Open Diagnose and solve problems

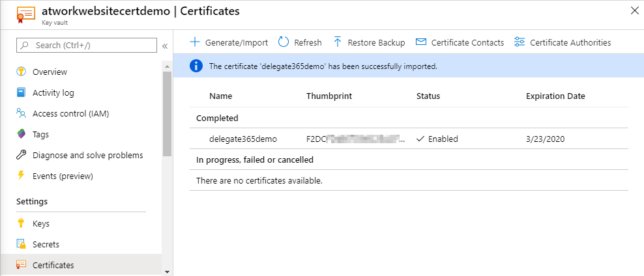(x=87, y=155)
